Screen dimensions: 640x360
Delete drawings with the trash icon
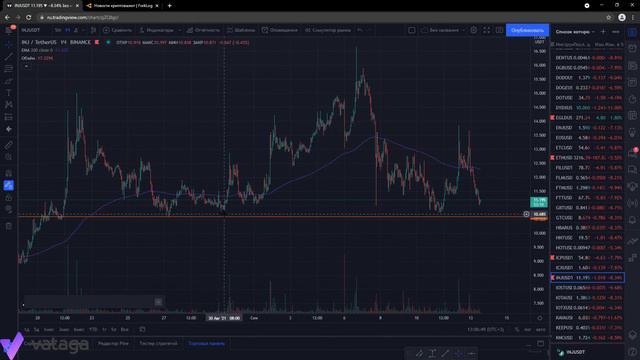9,226
